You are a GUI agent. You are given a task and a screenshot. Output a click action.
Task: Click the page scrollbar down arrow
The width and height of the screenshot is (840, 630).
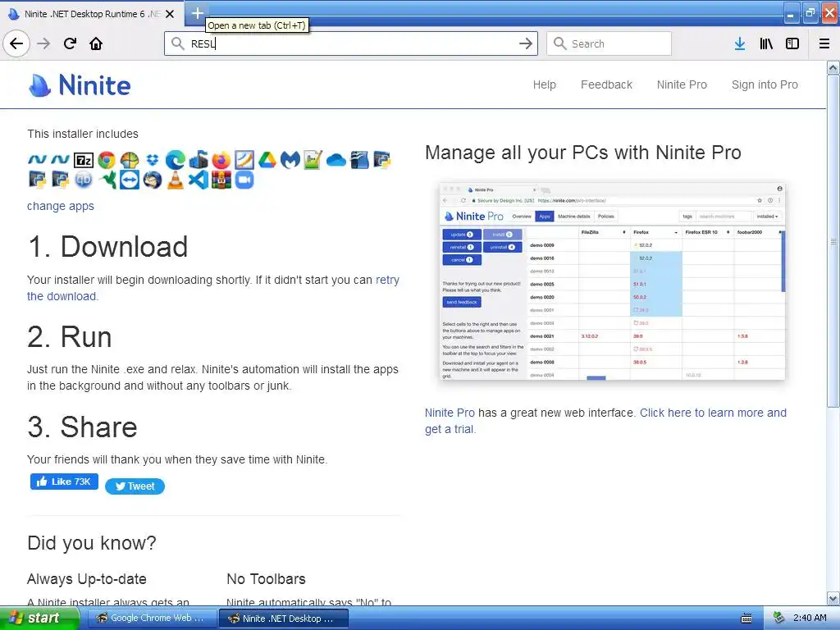(833, 598)
